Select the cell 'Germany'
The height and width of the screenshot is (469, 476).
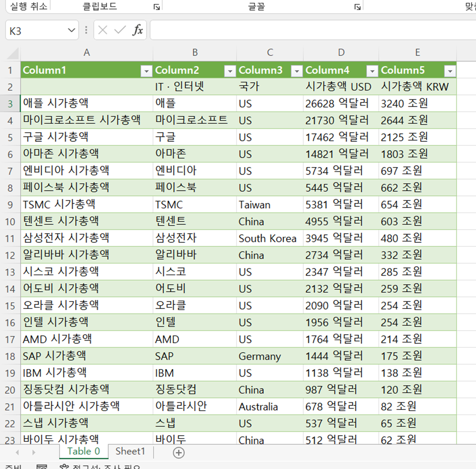pyautogui.click(x=270, y=356)
